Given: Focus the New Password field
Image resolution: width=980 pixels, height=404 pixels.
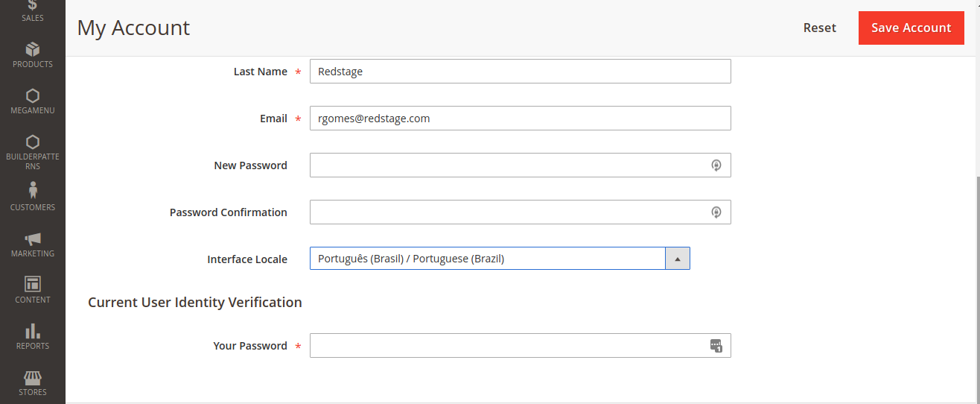Looking at the screenshot, I should 506,165.
